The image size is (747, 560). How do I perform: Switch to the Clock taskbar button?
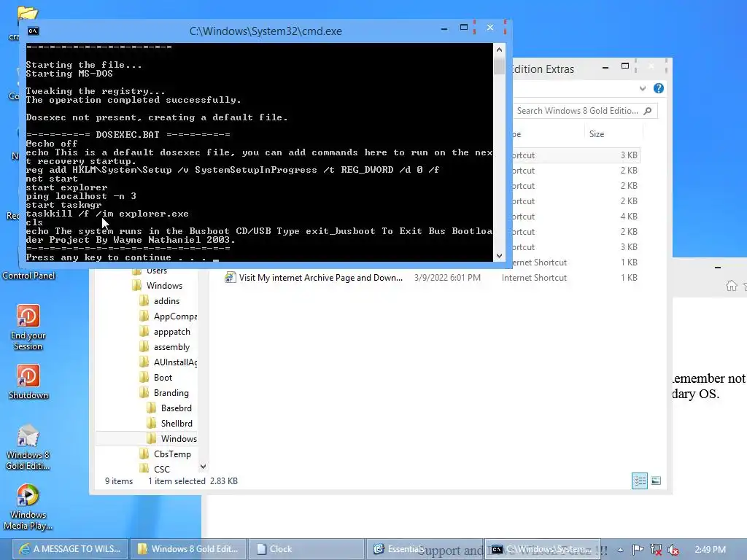coord(306,549)
